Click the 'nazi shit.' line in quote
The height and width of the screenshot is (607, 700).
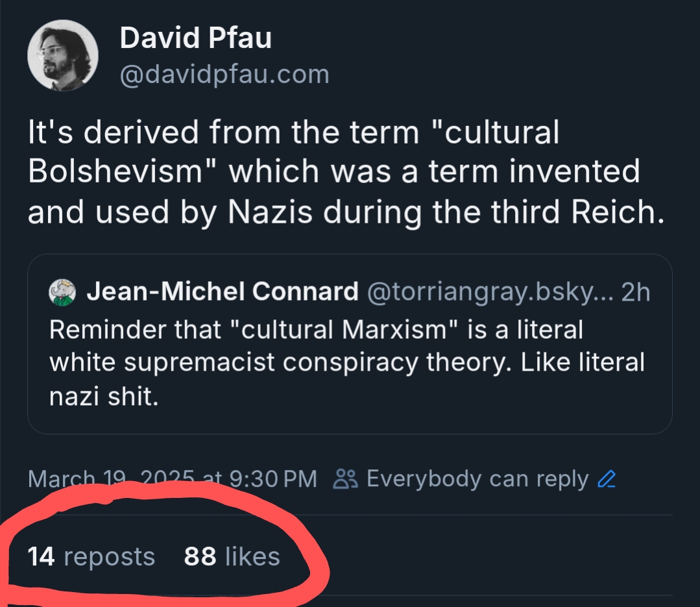click(104, 395)
